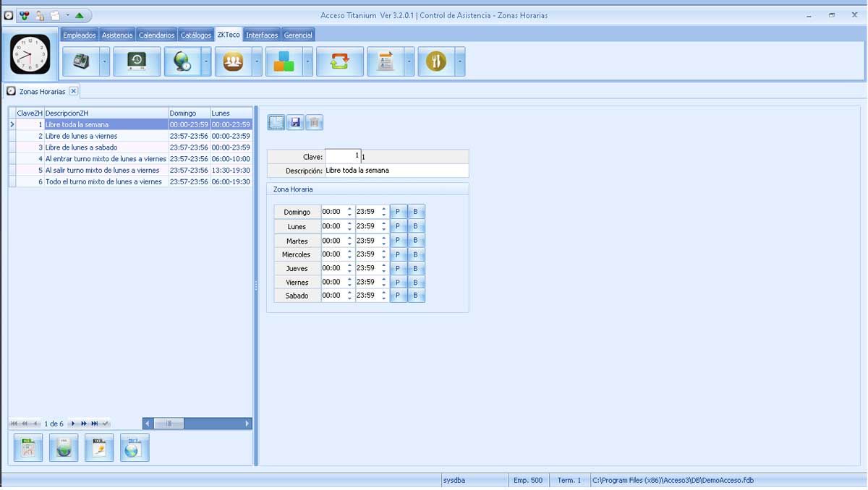868x490 pixels.
Task: Open the Gerencial ribbon tab
Action: (298, 35)
